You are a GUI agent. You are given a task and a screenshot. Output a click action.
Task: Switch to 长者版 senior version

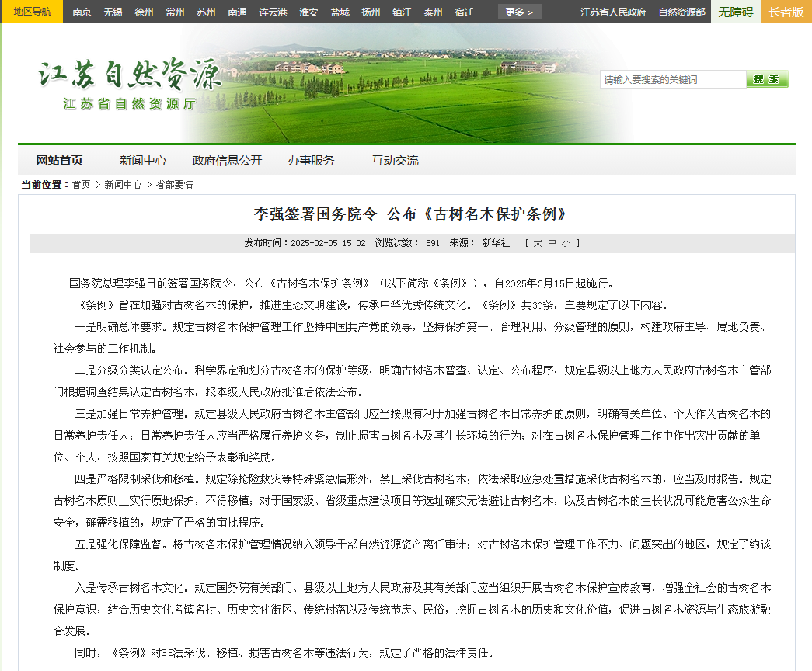(786, 12)
